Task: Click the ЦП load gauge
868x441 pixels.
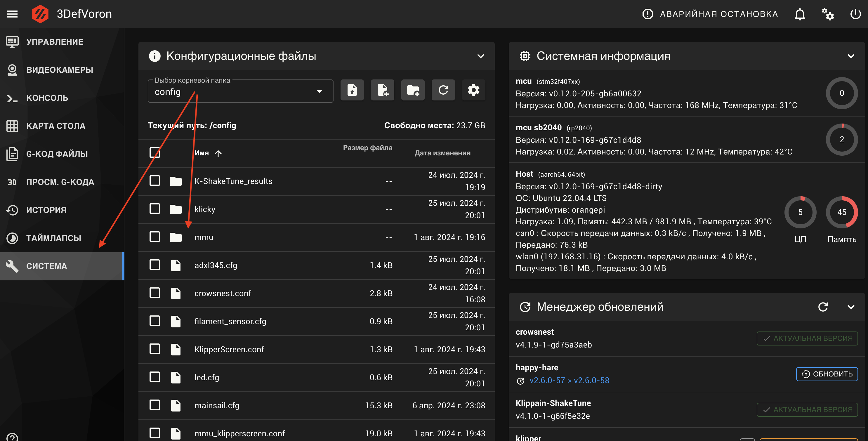Action: 800,212
